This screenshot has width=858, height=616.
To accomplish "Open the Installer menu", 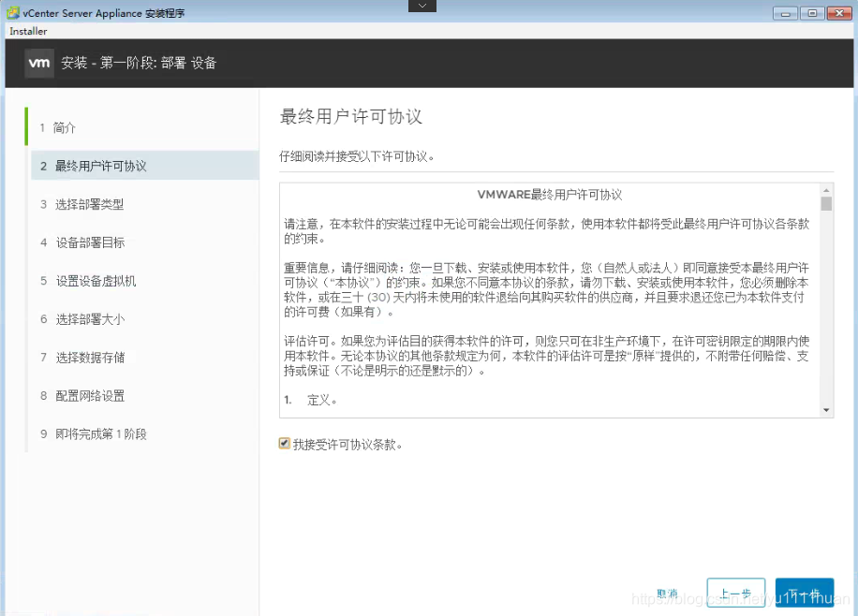I will [28, 31].
